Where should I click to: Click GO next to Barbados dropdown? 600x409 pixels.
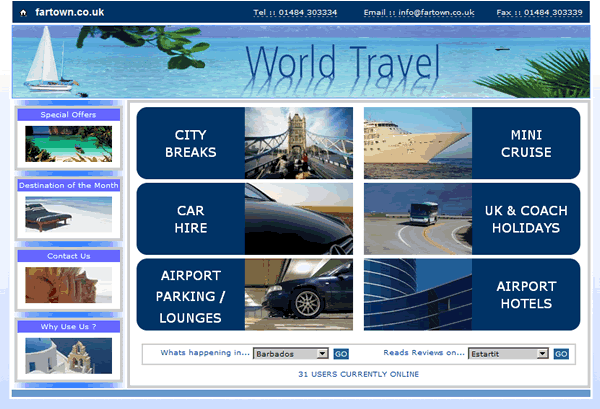click(x=341, y=354)
